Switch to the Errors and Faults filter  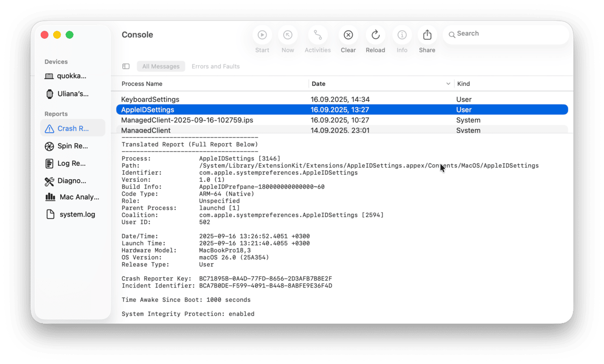(216, 67)
